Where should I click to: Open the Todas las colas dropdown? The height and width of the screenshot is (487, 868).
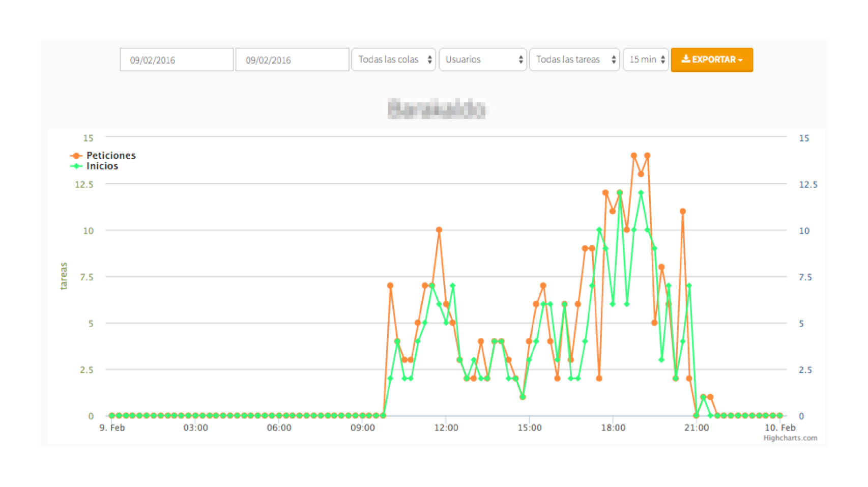point(393,60)
